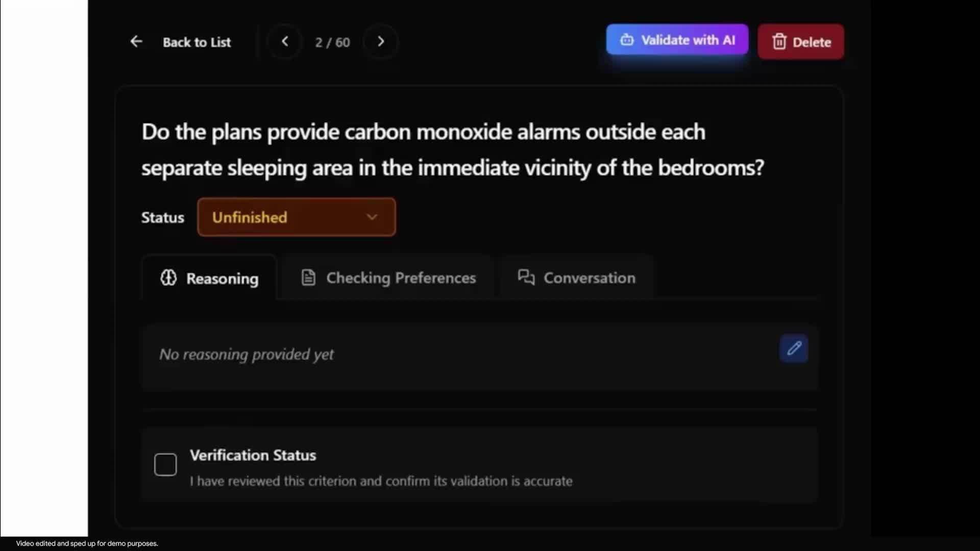Click the Back to List link
The image size is (980, 551).
point(197,42)
